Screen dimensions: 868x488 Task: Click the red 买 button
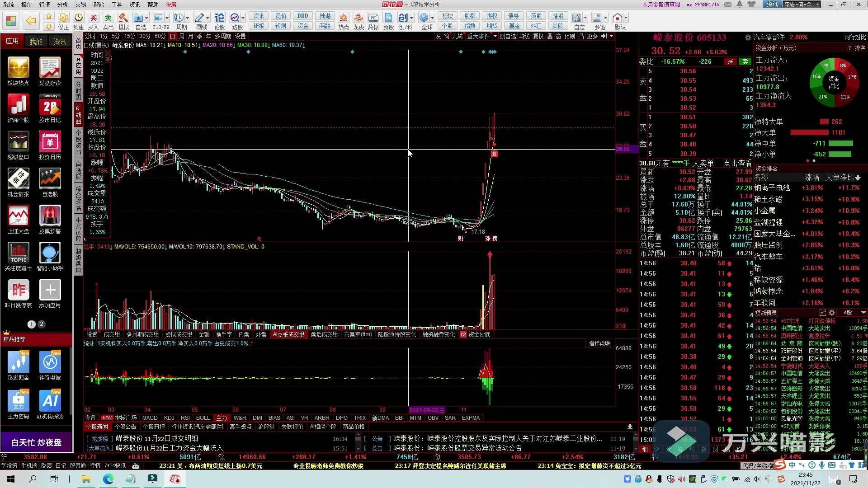tap(731, 61)
